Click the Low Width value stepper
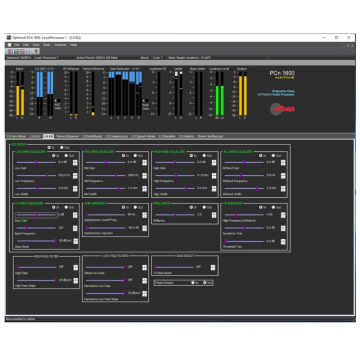This screenshot has height=360, width=360. [75, 189]
